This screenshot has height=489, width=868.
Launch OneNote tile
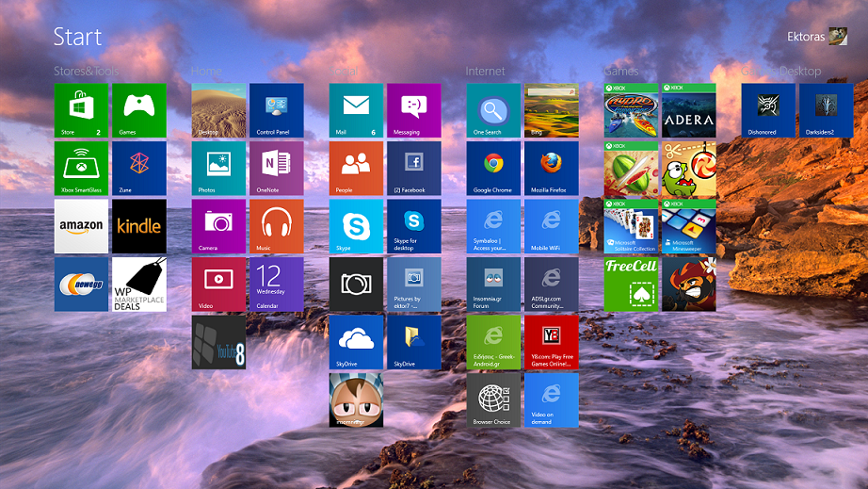tap(276, 169)
